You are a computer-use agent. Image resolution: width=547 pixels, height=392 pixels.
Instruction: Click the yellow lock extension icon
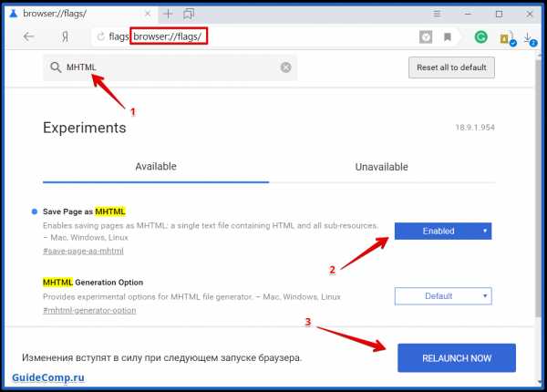[x=505, y=38]
